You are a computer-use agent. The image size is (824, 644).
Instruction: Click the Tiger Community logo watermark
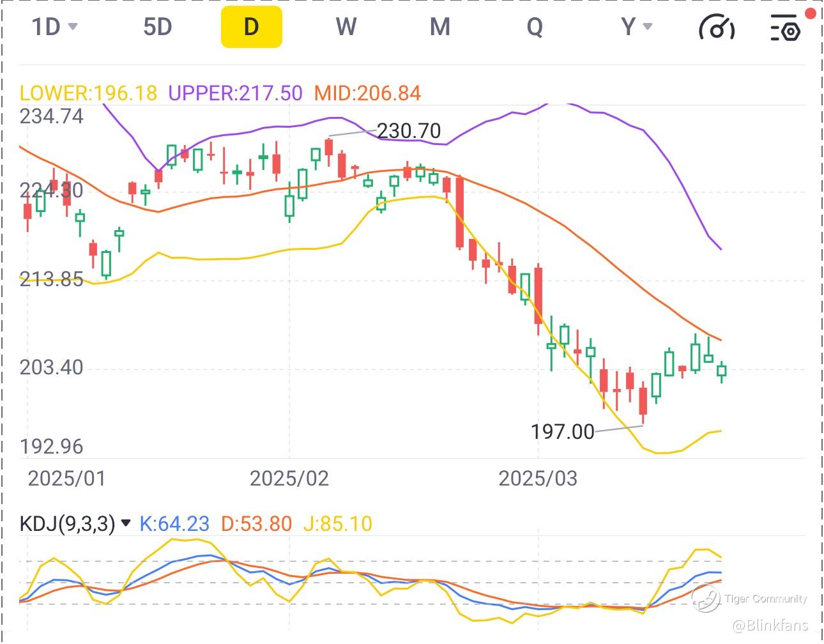(x=706, y=599)
